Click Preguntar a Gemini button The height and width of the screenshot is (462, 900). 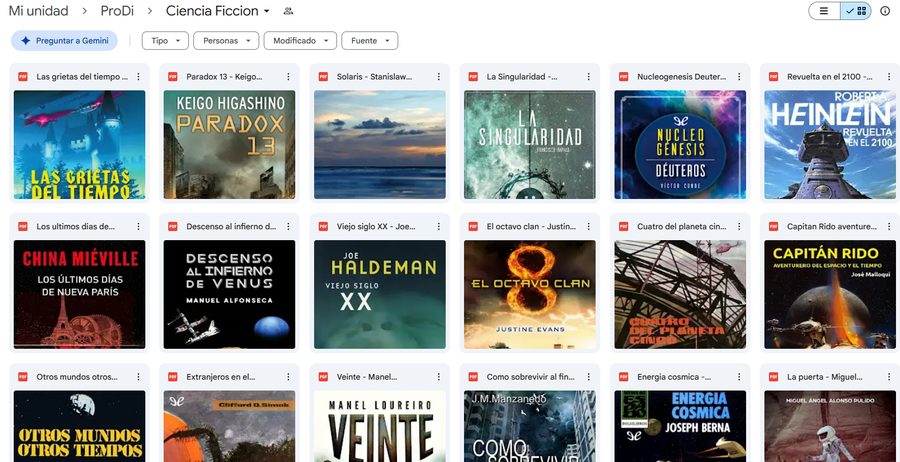pyautogui.click(x=64, y=41)
